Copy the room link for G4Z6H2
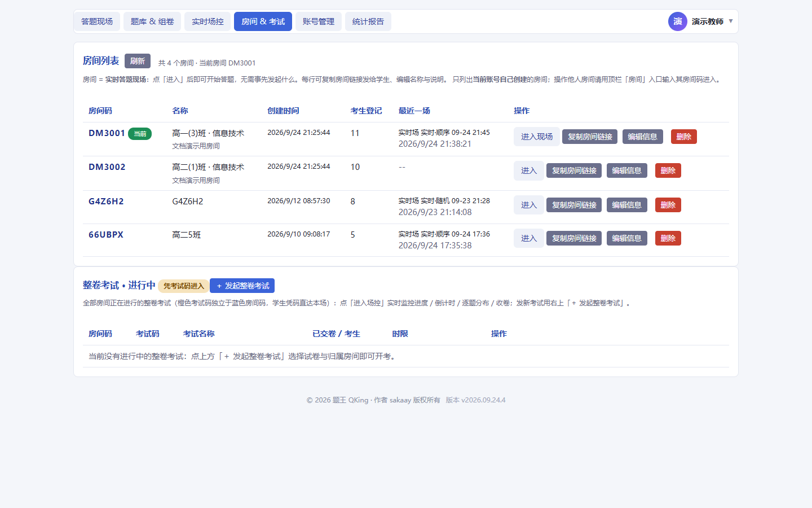Viewport: 812px width, 508px height. (574, 205)
